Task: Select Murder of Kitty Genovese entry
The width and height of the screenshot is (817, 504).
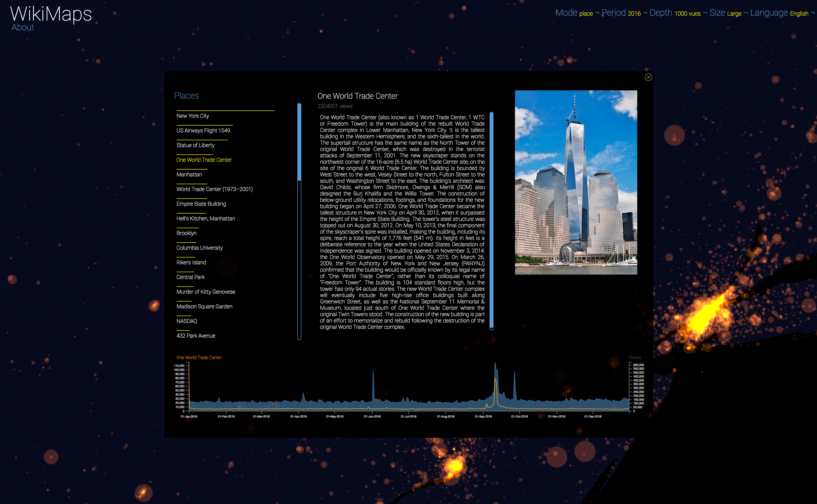Action: pyautogui.click(x=205, y=292)
